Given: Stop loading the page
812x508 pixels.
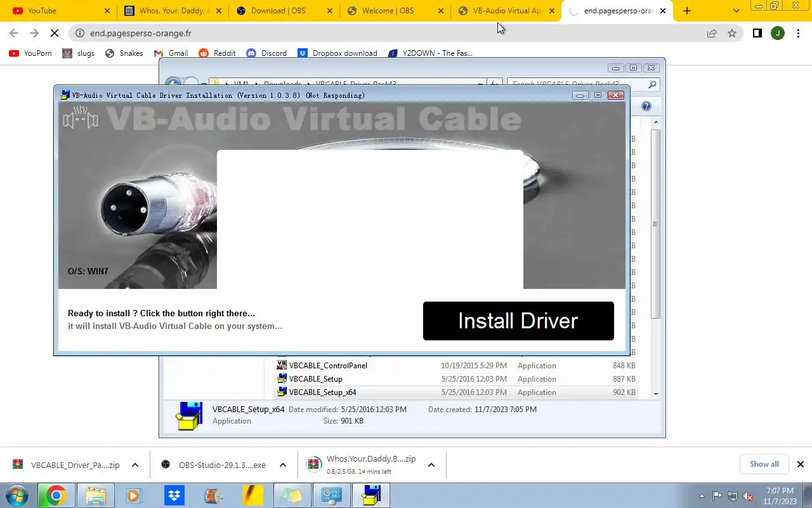Looking at the screenshot, I should click(x=55, y=33).
